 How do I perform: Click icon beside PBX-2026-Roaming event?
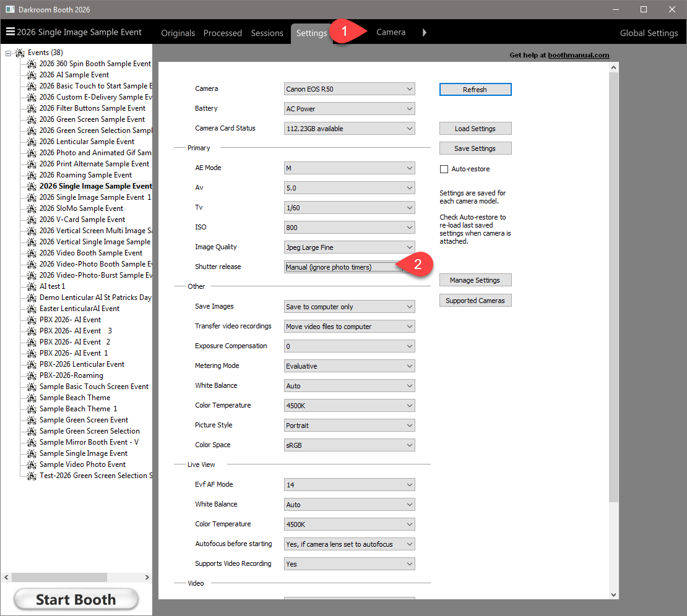(32, 375)
